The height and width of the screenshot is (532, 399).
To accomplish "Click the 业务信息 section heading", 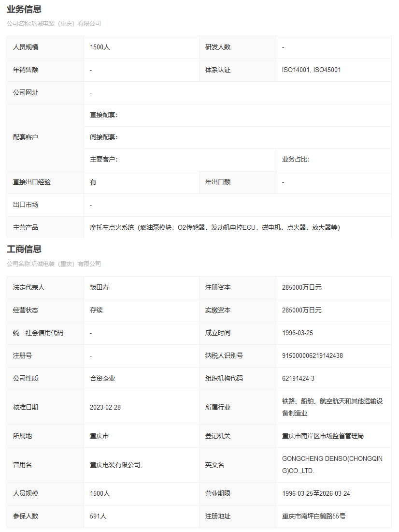I will click(x=24, y=9).
